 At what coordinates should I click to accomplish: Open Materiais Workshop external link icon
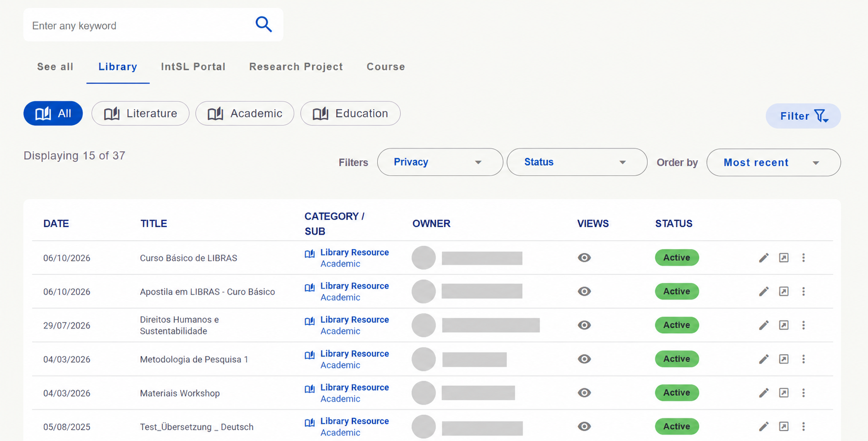coord(784,393)
